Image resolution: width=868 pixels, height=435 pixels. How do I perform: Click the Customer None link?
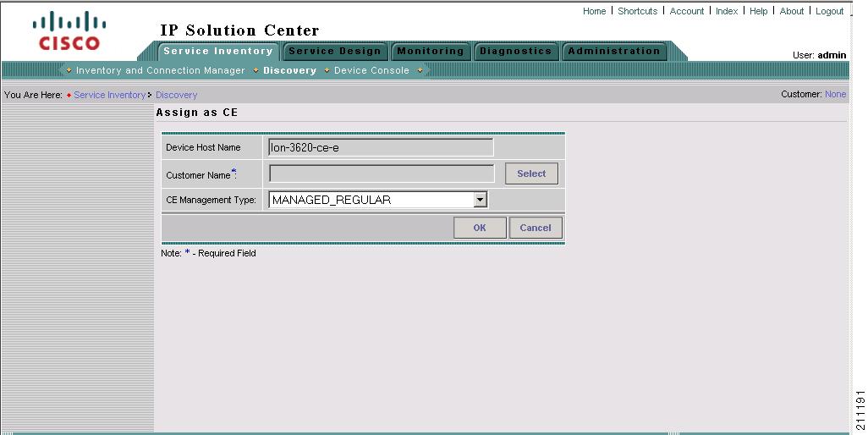click(x=835, y=94)
